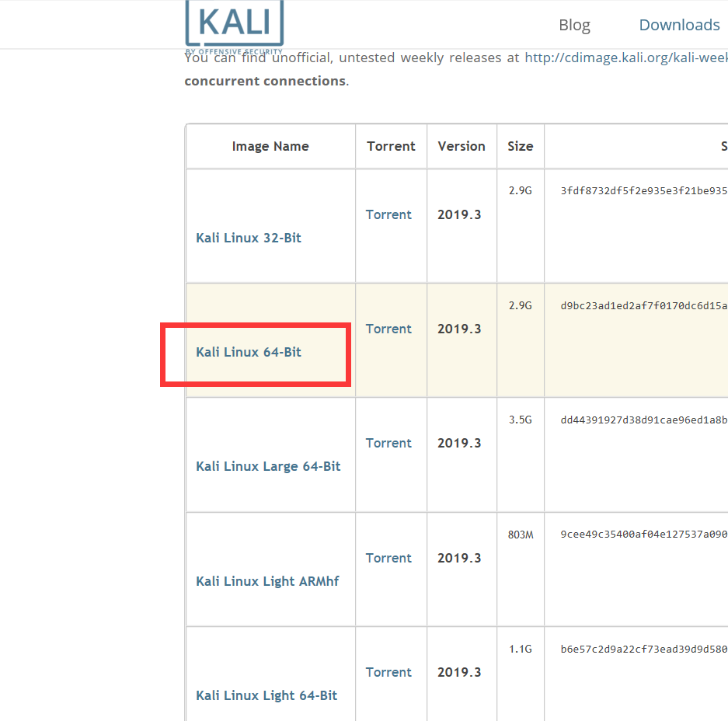Viewport: 728px width, 721px height.
Task: Click the Size column header
Action: pos(520,146)
